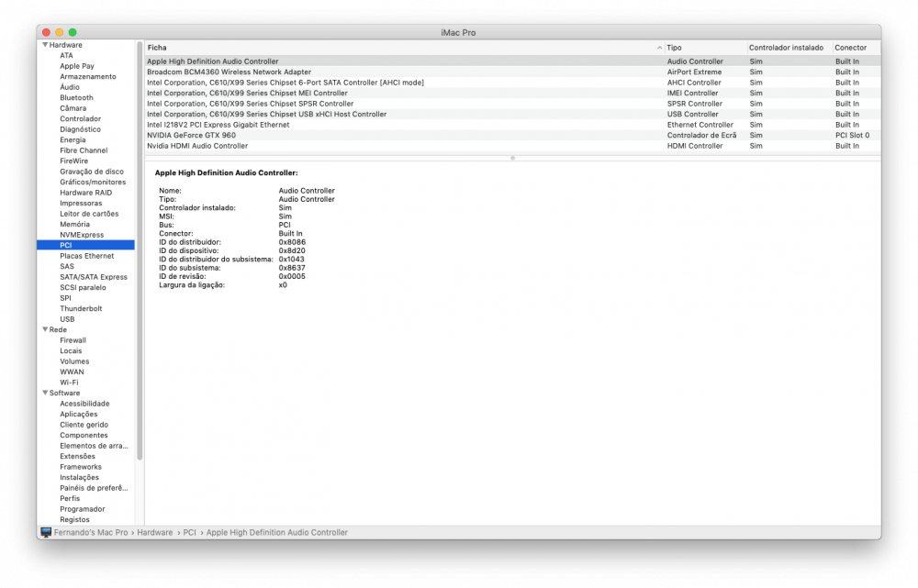The height and width of the screenshot is (588, 918).
Task: Open Gravação de disco entry
Action: (x=91, y=172)
